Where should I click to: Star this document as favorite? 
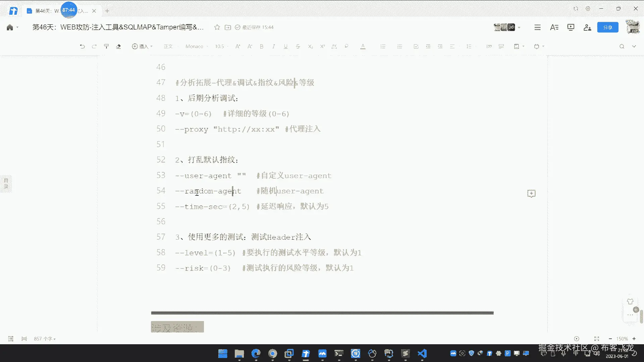tap(217, 27)
